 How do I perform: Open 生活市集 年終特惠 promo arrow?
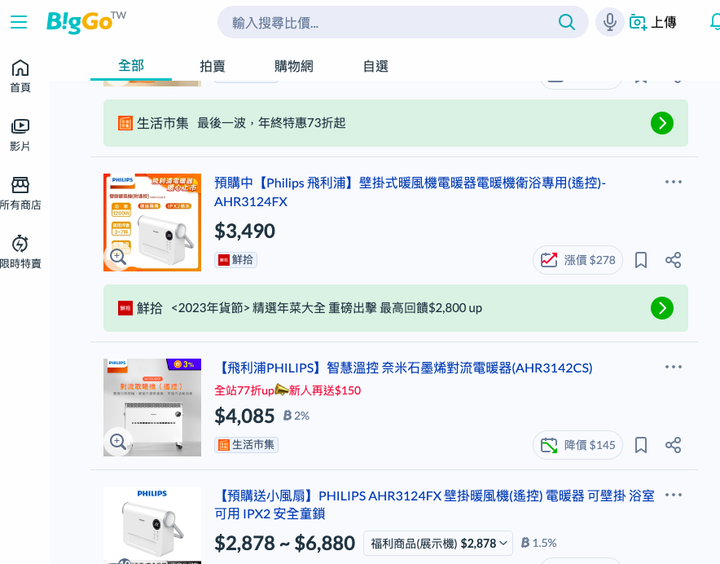[662, 123]
